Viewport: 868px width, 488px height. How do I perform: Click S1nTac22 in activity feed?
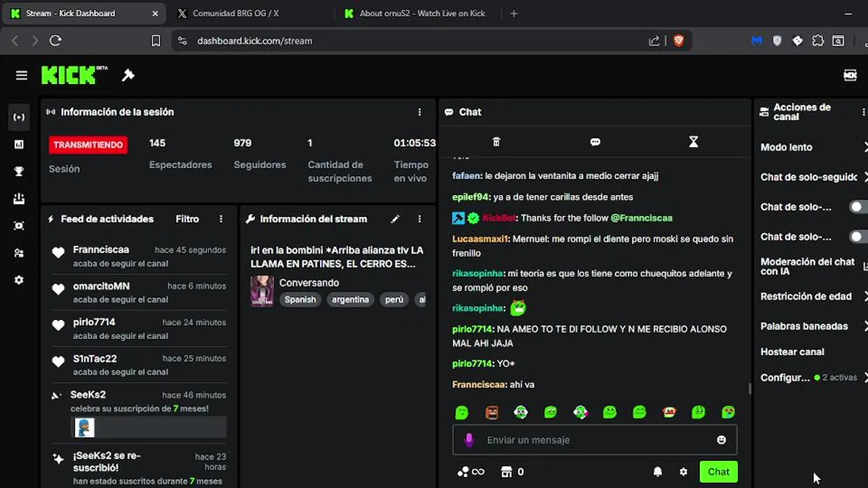[95, 359]
